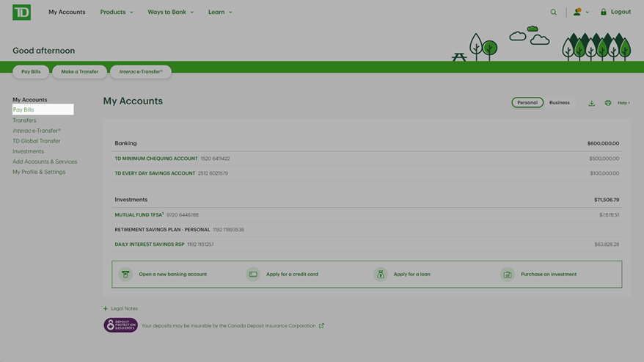This screenshot has width=644, height=362.
Task: Open external link icon after CDIC text
Action: coord(321,325)
